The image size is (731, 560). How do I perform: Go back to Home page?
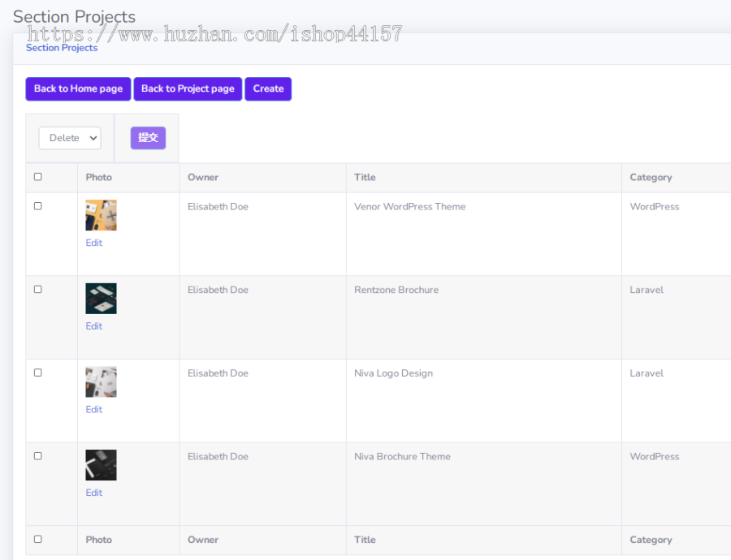[78, 89]
